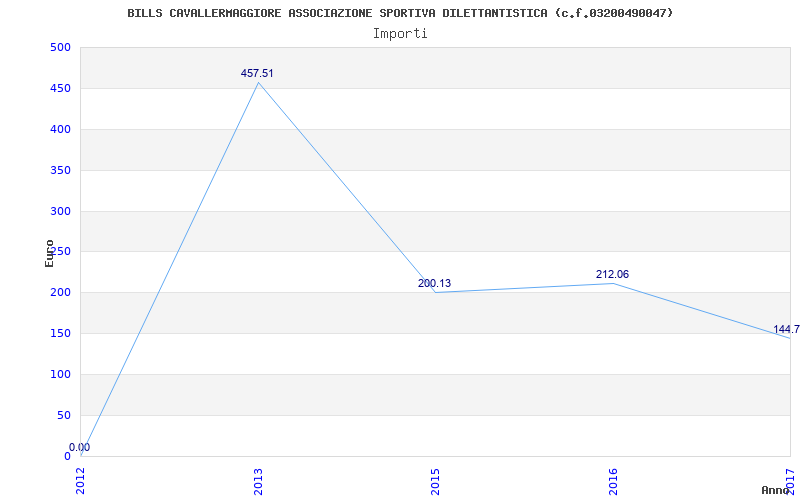Click the 200 y-axis value
This screenshot has height=500, width=800.
(x=60, y=293)
